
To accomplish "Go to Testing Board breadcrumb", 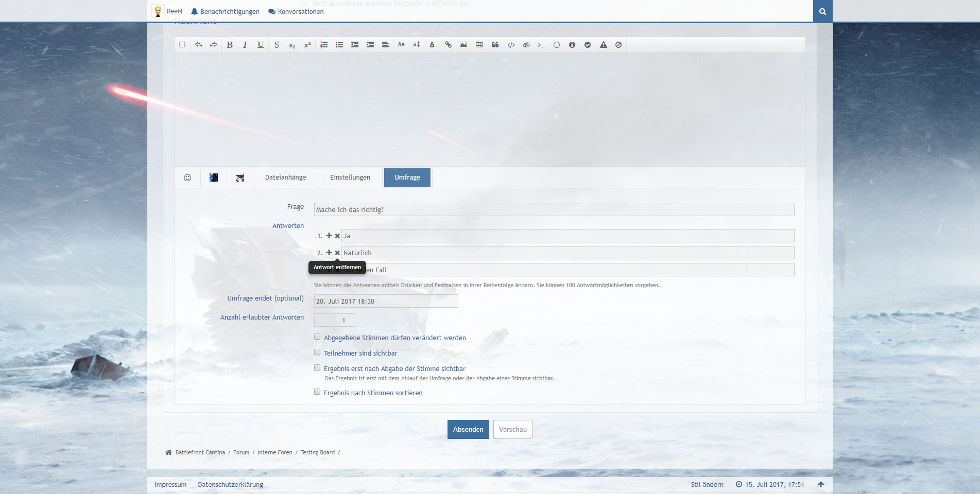I will click(317, 453).
